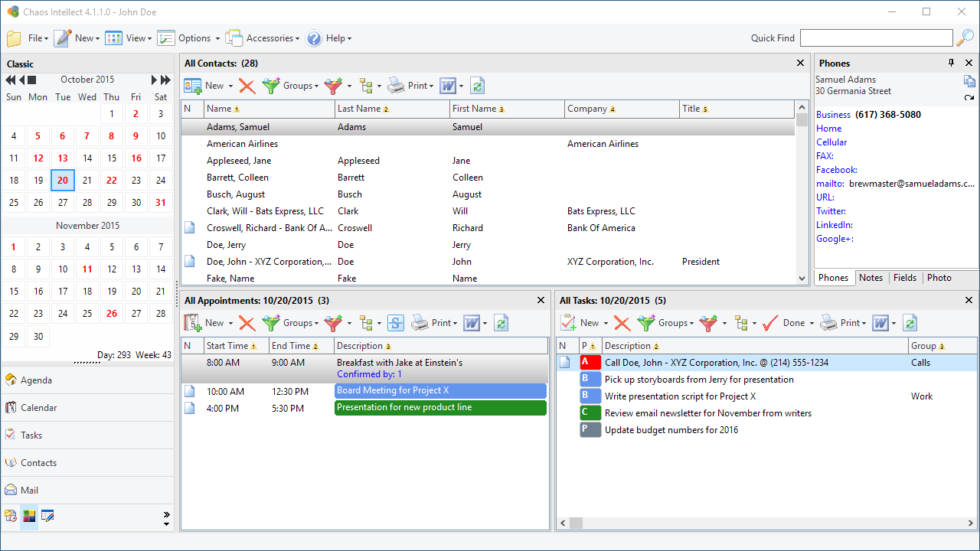Copy the Samuel Adams address from Phones panel

pyautogui.click(x=969, y=81)
